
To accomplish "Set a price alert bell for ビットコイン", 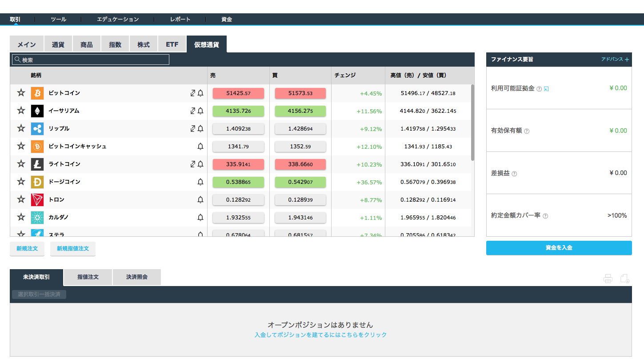I will 201,93.
